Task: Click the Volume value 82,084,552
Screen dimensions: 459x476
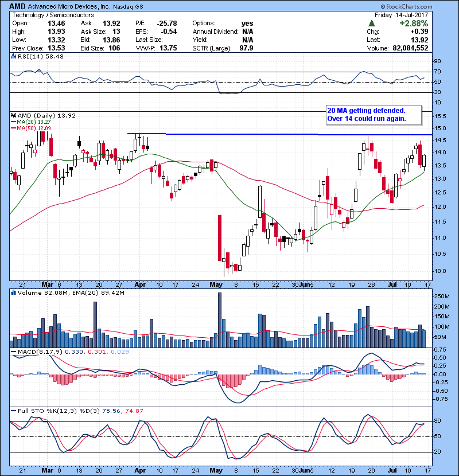Action: coord(410,48)
